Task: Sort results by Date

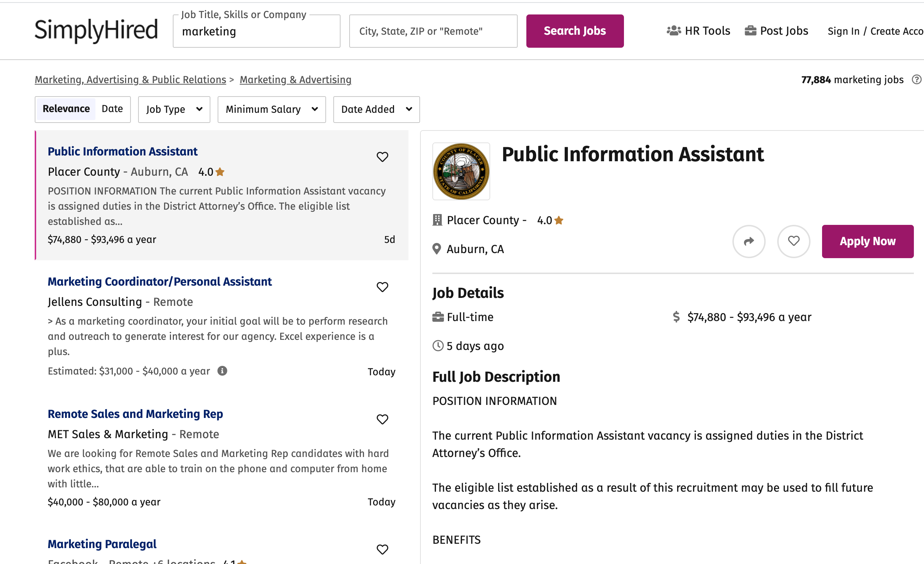Action: [x=112, y=109]
